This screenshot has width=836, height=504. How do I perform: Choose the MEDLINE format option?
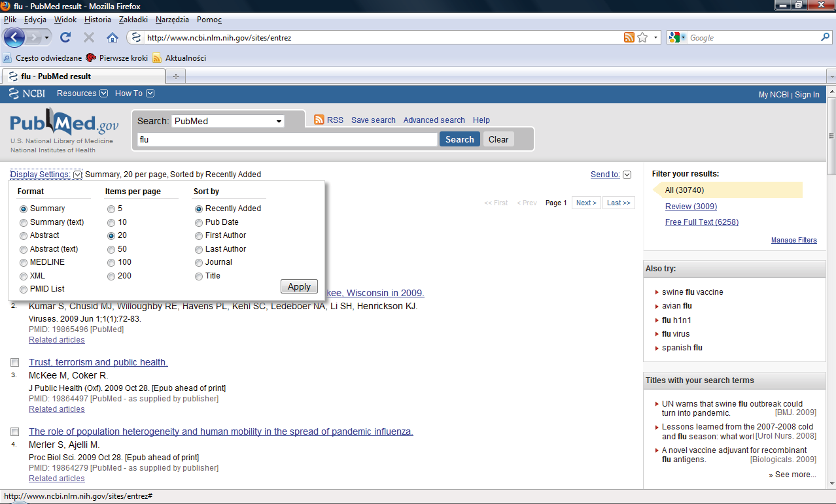[x=24, y=262]
